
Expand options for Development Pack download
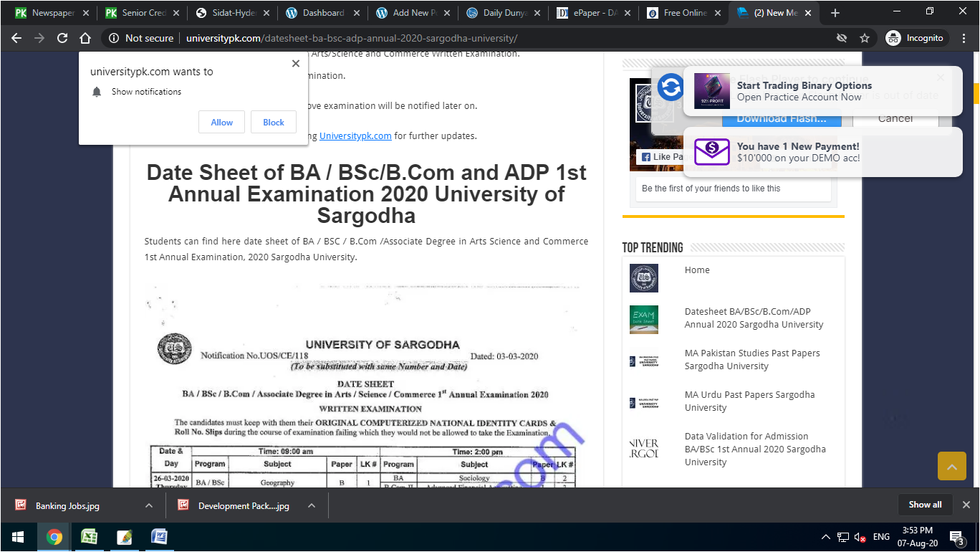[x=312, y=505]
